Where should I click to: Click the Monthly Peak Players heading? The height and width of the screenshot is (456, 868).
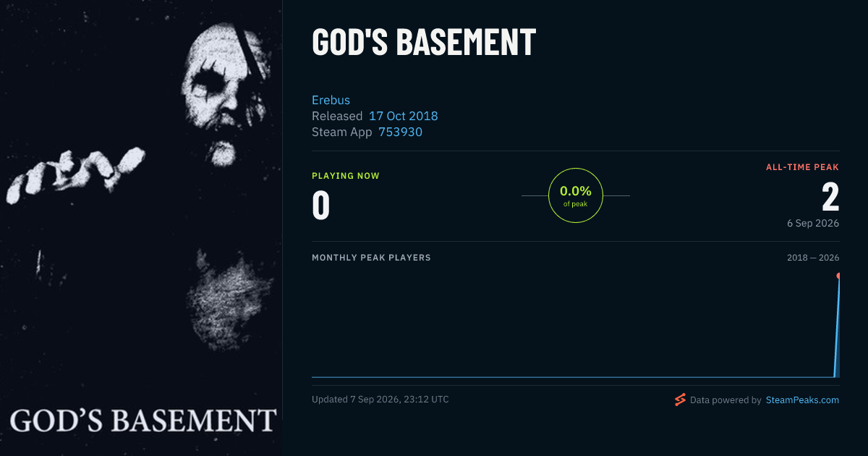(x=371, y=258)
